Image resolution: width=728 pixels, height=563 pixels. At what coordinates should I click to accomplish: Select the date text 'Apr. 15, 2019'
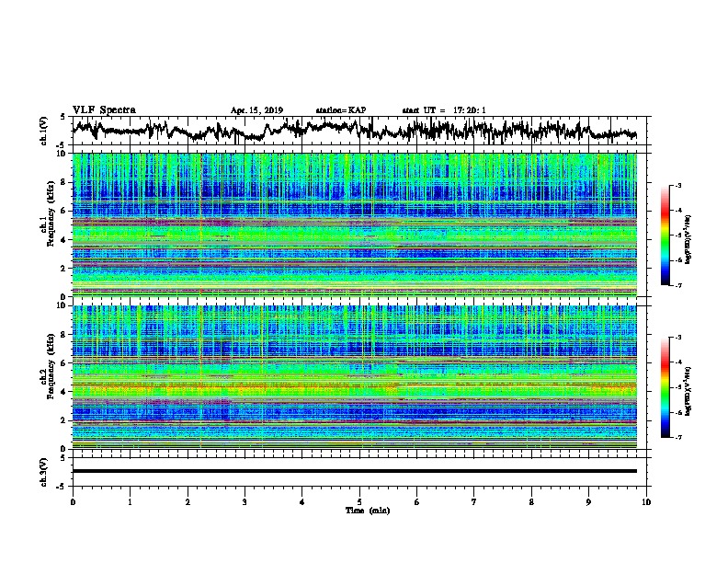tap(256, 110)
